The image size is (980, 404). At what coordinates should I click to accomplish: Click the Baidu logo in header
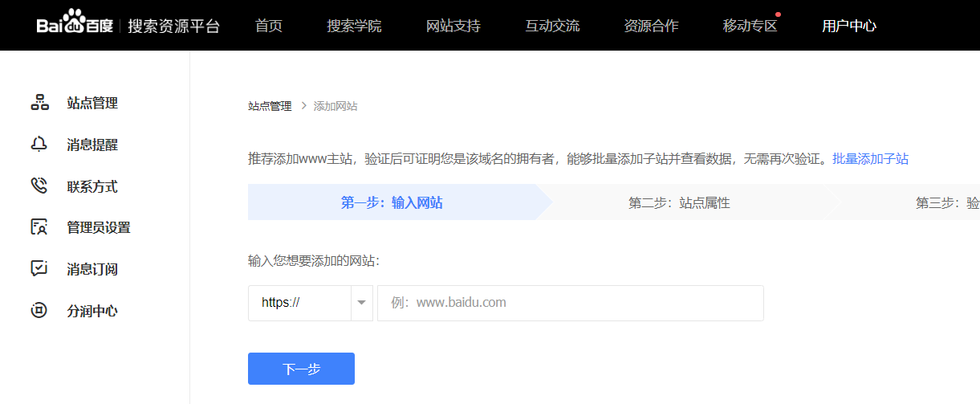[x=75, y=25]
